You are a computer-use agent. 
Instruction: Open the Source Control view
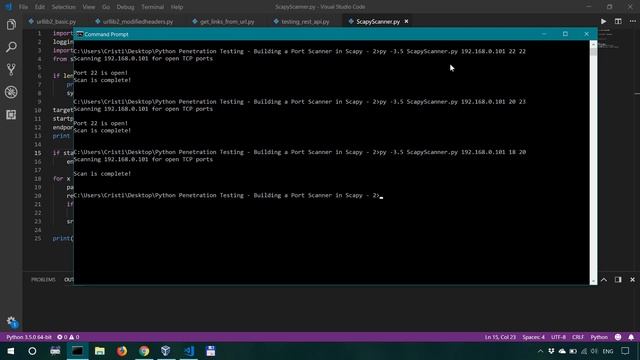(x=11, y=69)
